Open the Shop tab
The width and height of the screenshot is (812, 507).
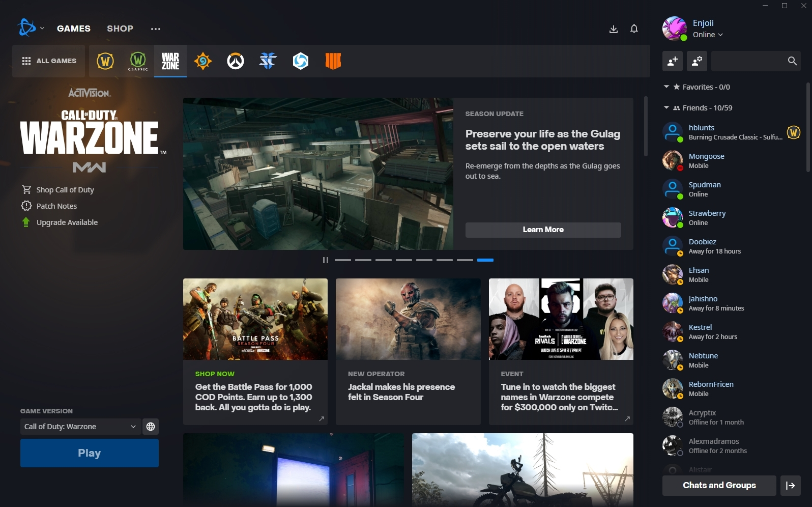pos(120,29)
